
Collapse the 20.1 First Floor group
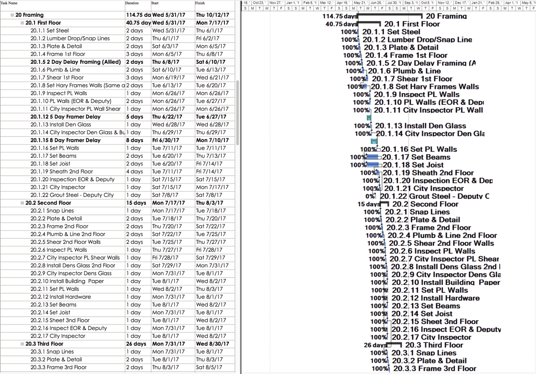22,23
